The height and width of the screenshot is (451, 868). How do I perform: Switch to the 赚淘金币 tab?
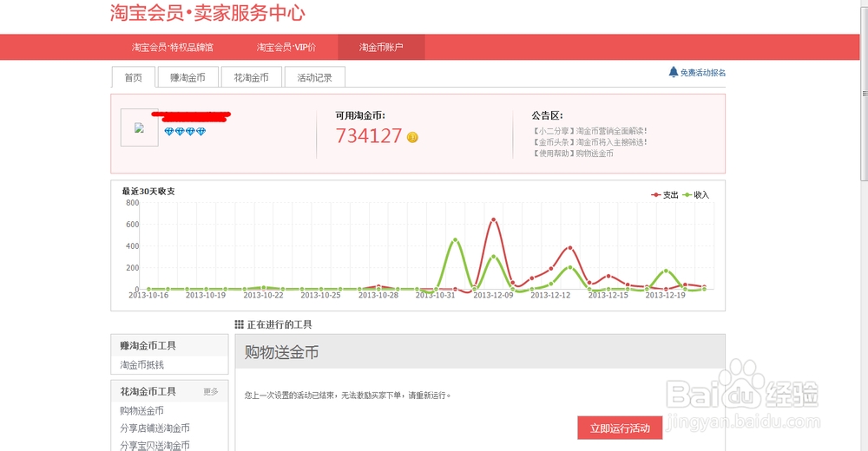(x=187, y=77)
